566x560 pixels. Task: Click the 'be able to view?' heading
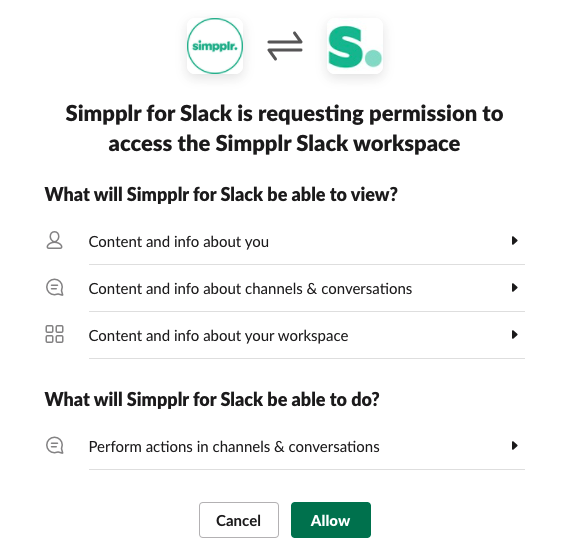(x=221, y=194)
